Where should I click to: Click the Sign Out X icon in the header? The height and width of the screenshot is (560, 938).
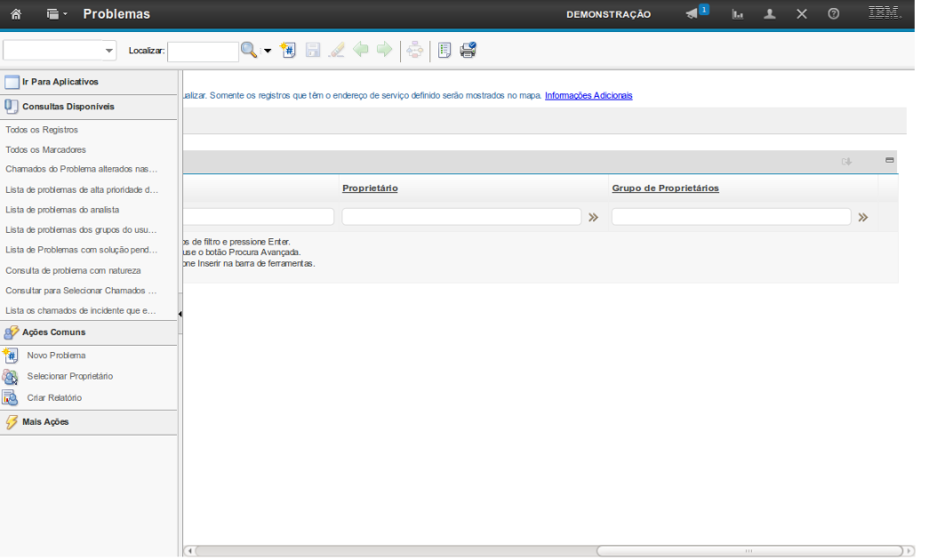pyautogui.click(x=801, y=14)
